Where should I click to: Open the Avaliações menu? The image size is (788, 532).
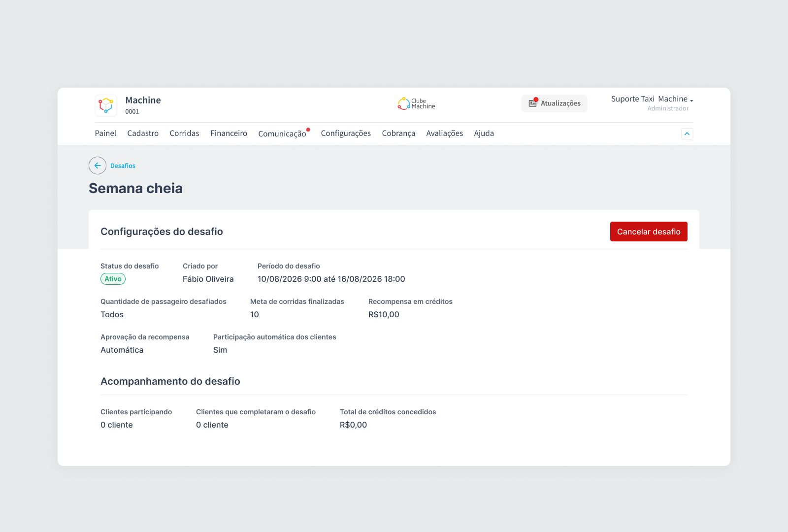445,133
